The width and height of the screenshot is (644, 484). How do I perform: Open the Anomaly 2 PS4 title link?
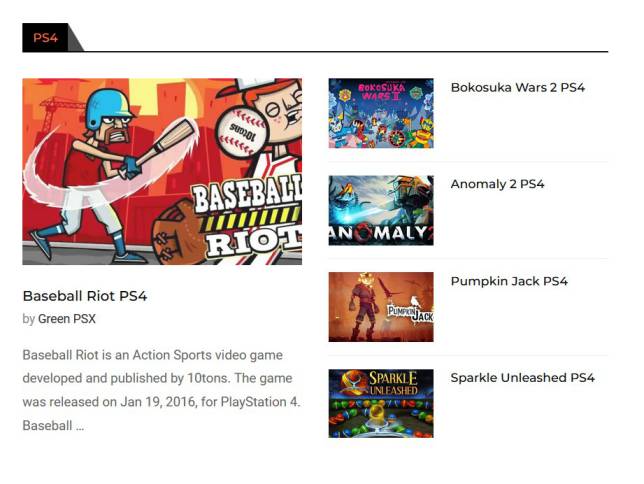(497, 184)
